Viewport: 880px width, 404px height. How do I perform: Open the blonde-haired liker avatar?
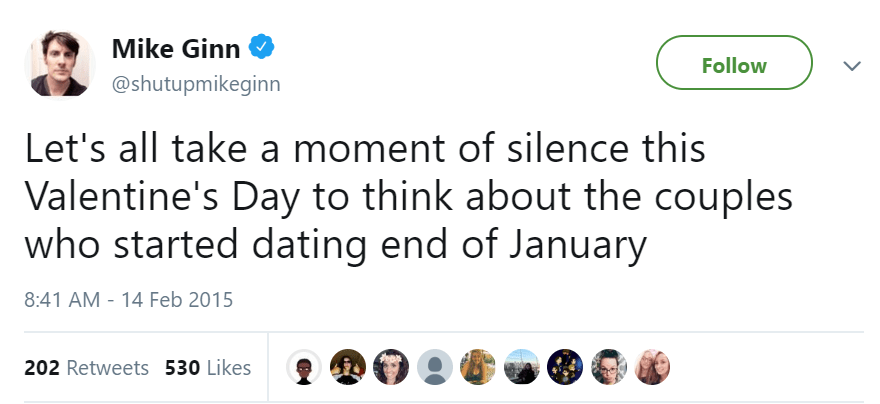coord(476,368)
